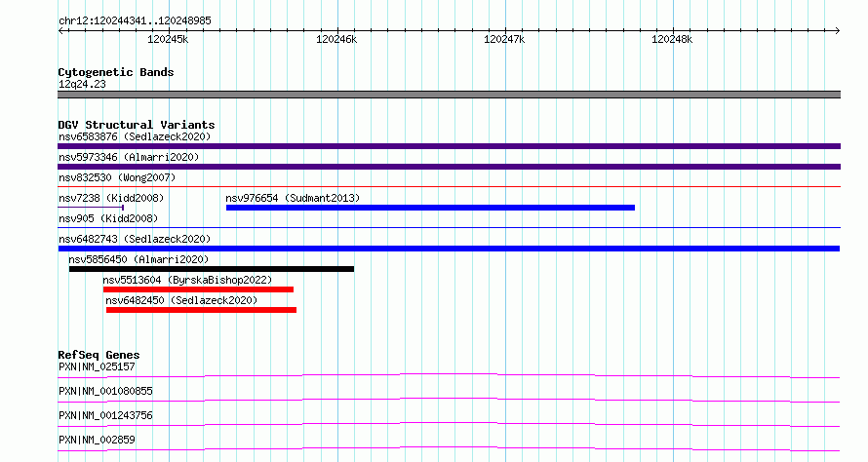
Task: Click the 120245k ruler label
Action: point(168,39)
